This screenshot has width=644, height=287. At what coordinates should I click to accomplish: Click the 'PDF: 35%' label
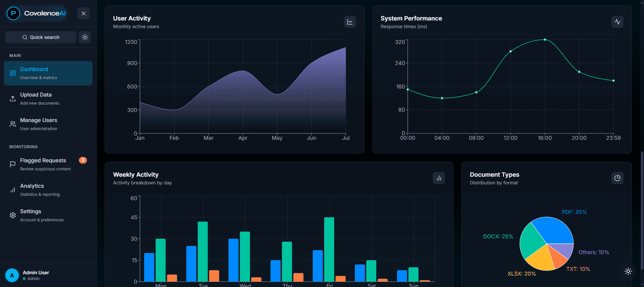(x=574, y=212)
